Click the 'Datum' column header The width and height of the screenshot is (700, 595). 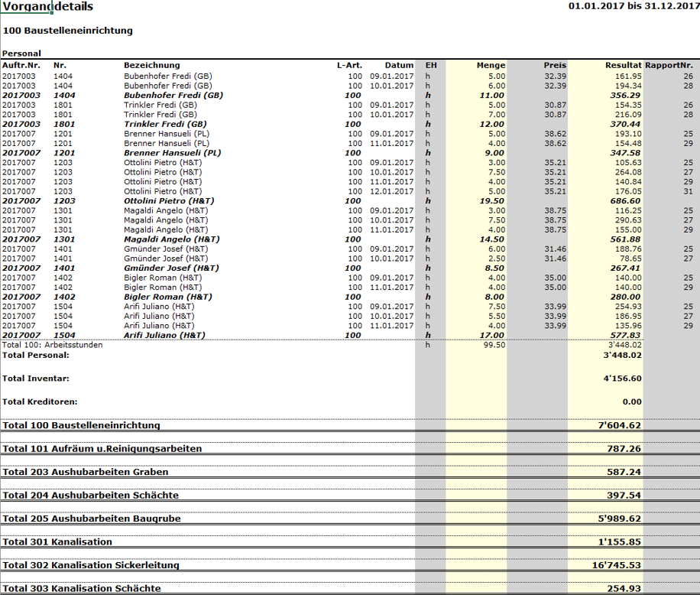(x=399, y=65)
